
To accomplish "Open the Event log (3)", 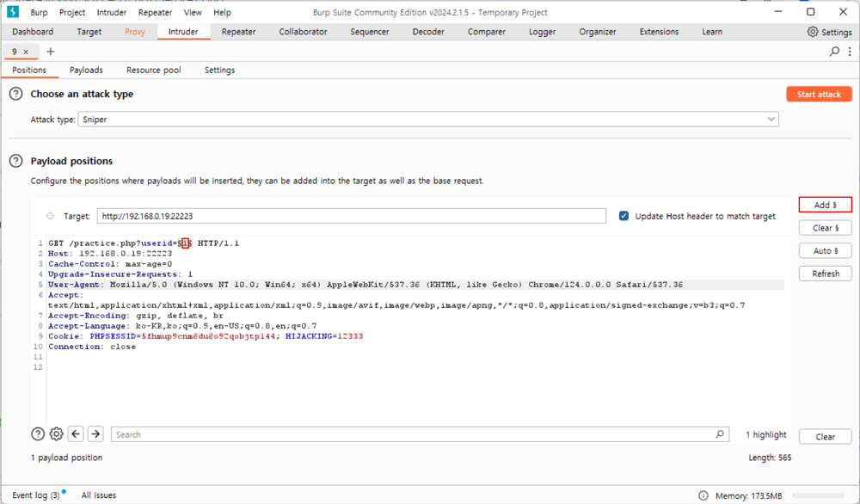I will pyautogui.click(x=35, y=495).
